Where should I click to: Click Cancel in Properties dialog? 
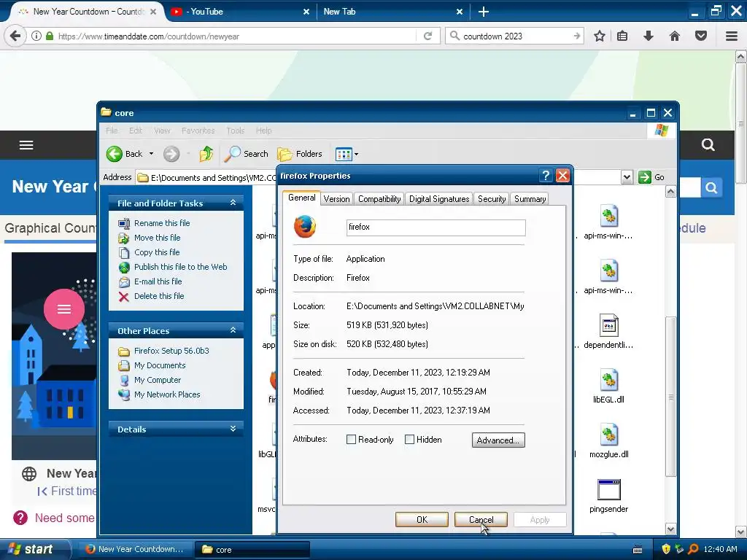tap(481, 519)
